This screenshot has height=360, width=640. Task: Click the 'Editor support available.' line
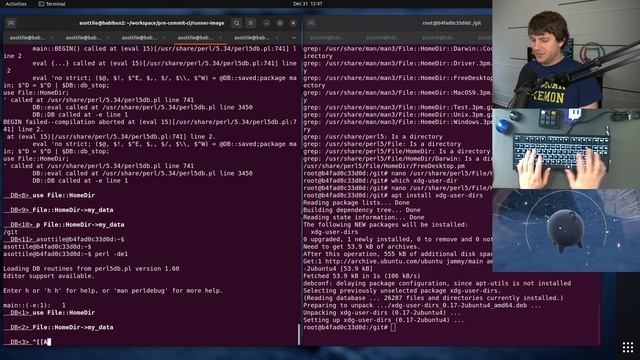pos(49,276)
